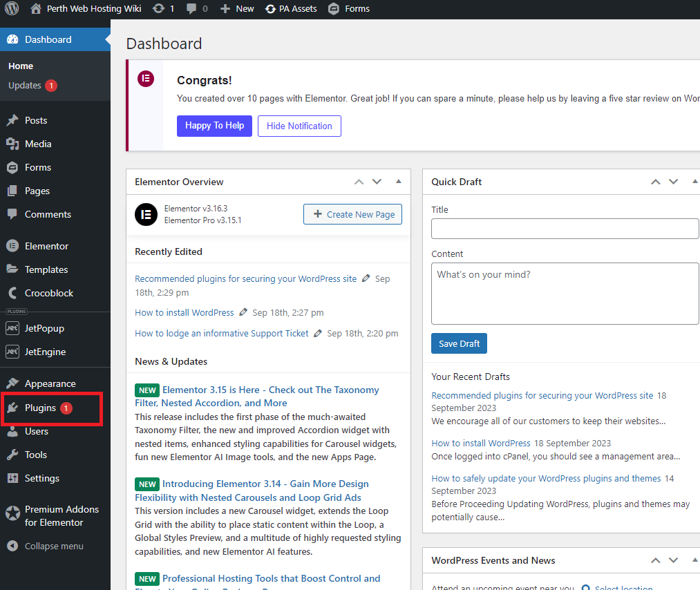This screenshot has width=700, height=590.
Task: Open the Plugins menu label
Action: [40, 408]
